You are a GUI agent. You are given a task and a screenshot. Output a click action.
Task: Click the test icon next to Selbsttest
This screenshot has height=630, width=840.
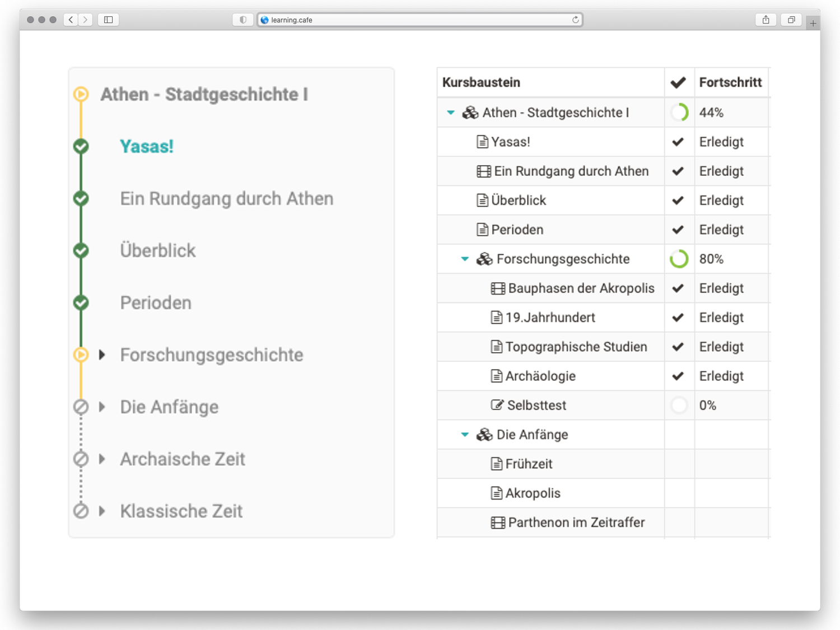[x=497, y=405]
